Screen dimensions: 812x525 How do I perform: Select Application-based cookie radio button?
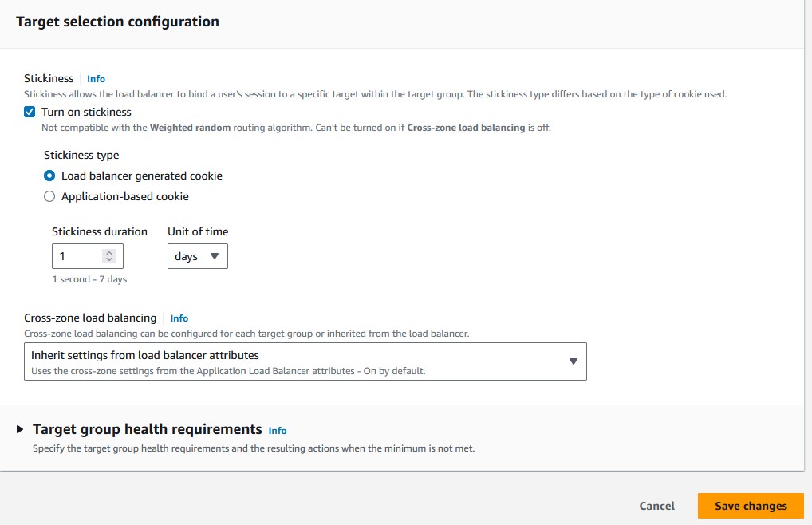click(x=49, y=197)
